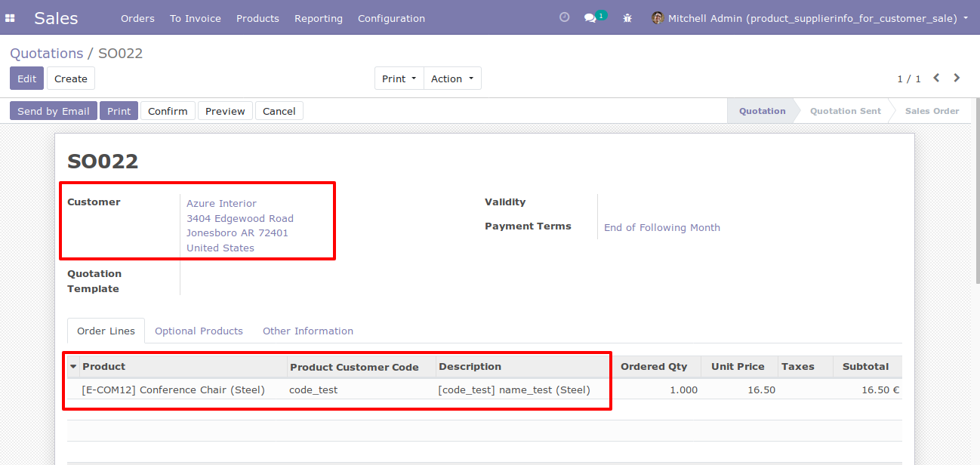The height and width of the screenshot is (465, 980).
Task: Open the Configuration menu
Action: pyautogui.click(x=391, y=17)
